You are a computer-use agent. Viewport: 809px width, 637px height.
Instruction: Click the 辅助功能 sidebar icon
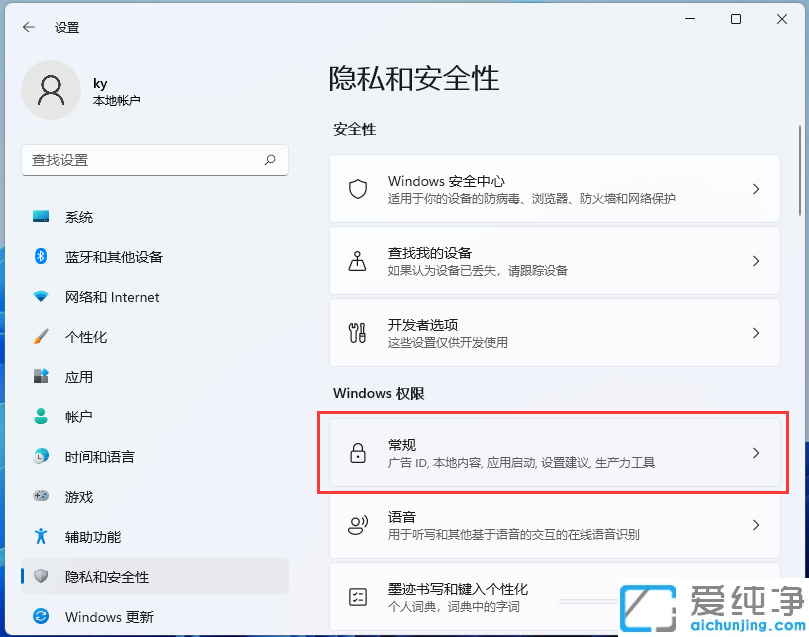(41, 537)
